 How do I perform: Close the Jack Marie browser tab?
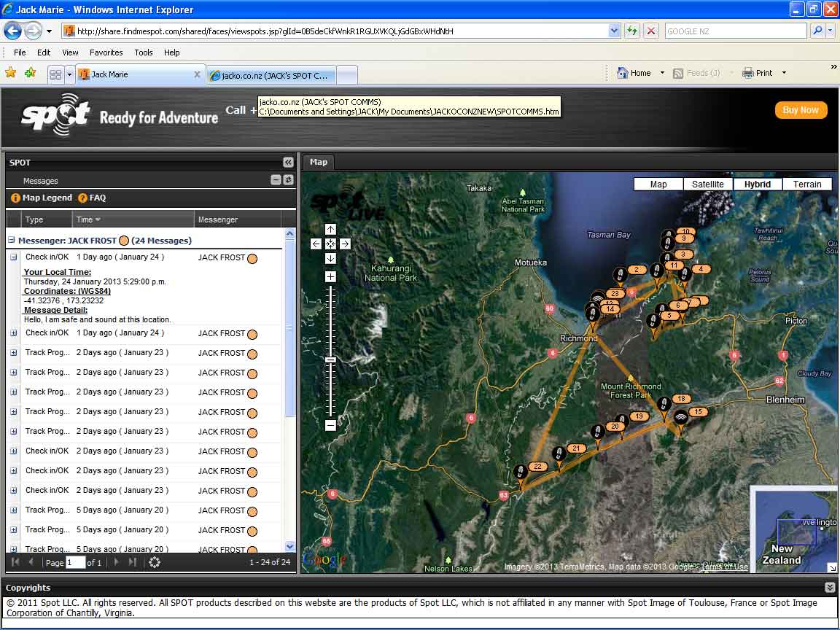tap(197, 74)
